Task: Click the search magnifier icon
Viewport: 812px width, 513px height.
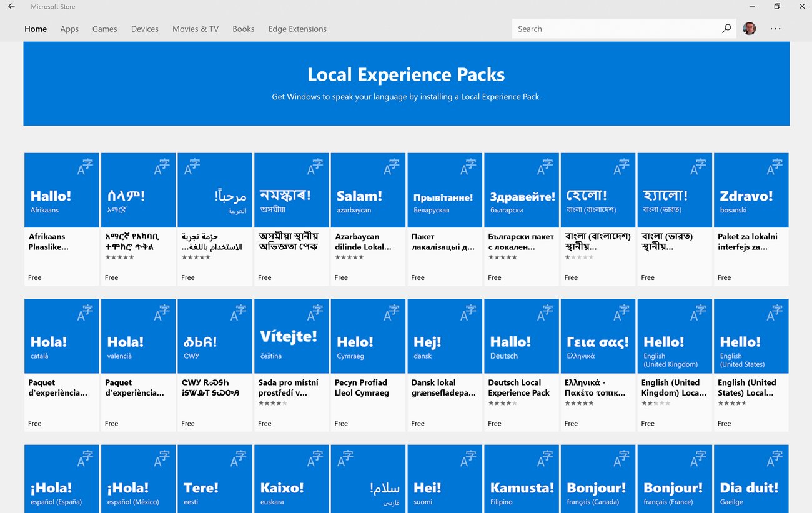Action: (x=726, y=29)
